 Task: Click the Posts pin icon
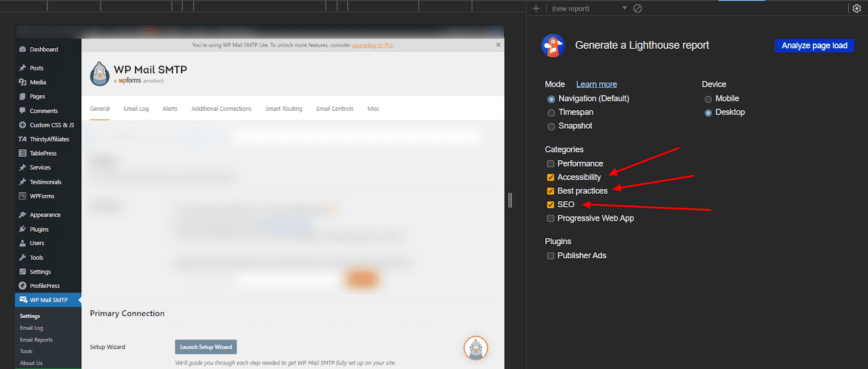coord(22,68)
